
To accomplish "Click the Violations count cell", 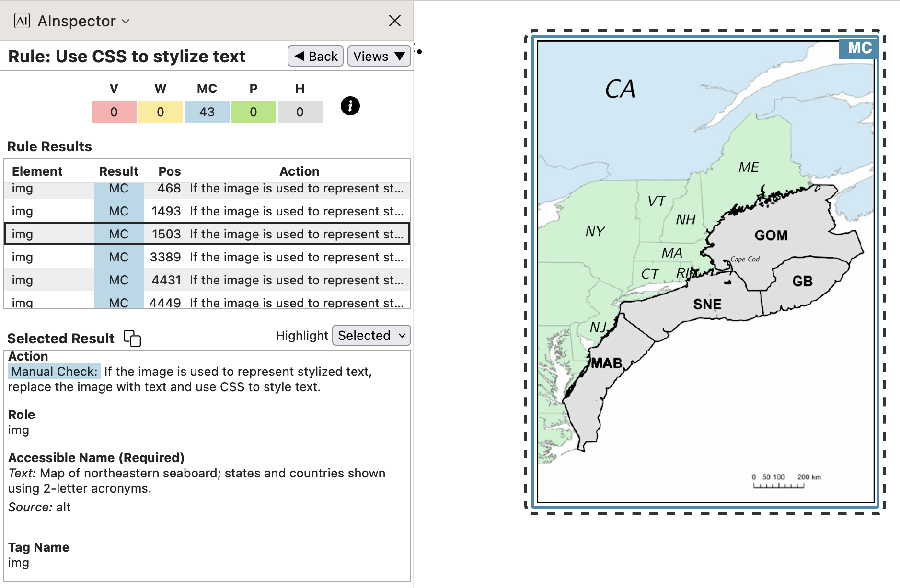I will [114, 112].
